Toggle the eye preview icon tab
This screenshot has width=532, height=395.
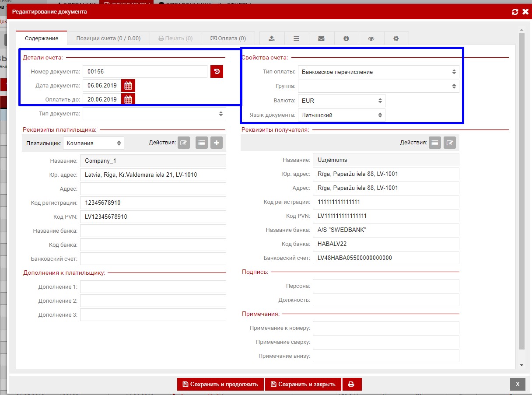[x=371, y=38]
